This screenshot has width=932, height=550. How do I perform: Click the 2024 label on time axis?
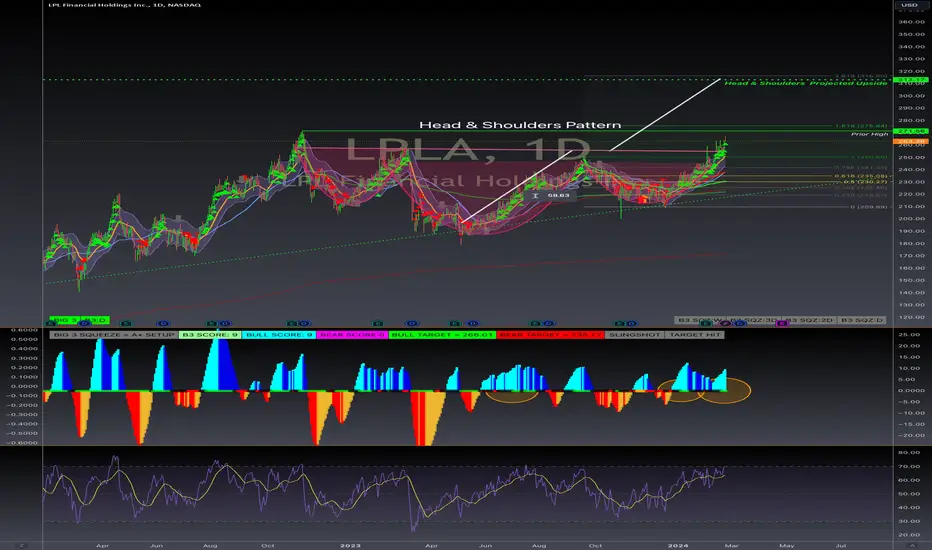tap(678, 545)
